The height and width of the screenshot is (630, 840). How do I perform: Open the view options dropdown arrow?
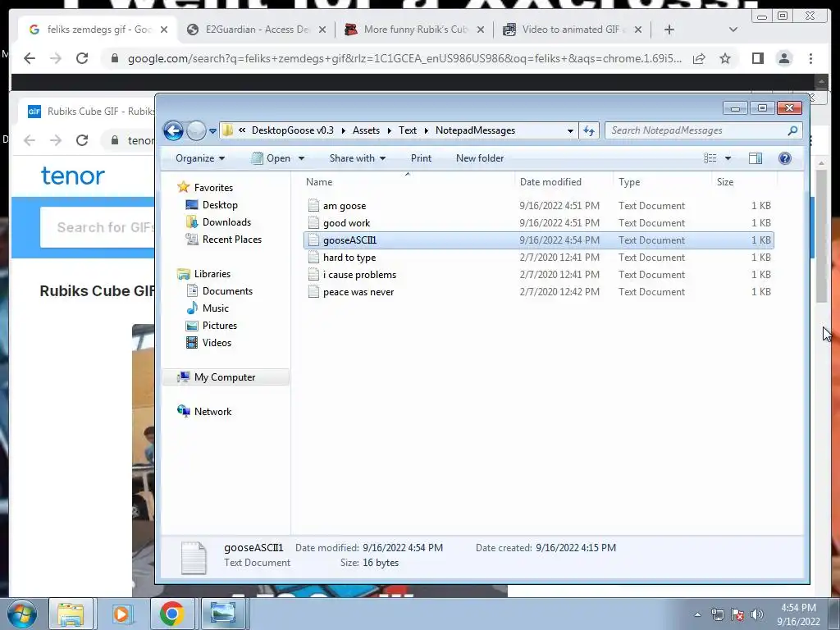click(x=728, y=158)
